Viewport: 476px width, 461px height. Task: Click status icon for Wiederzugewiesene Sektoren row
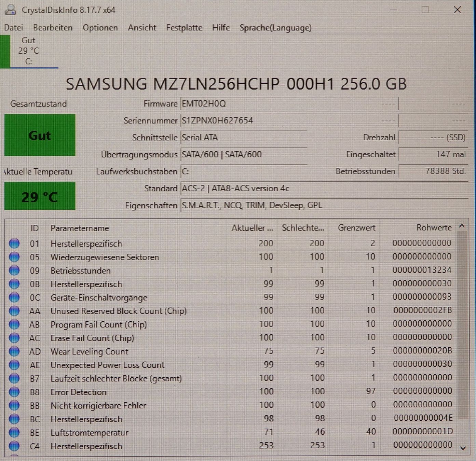coord(14,257)
